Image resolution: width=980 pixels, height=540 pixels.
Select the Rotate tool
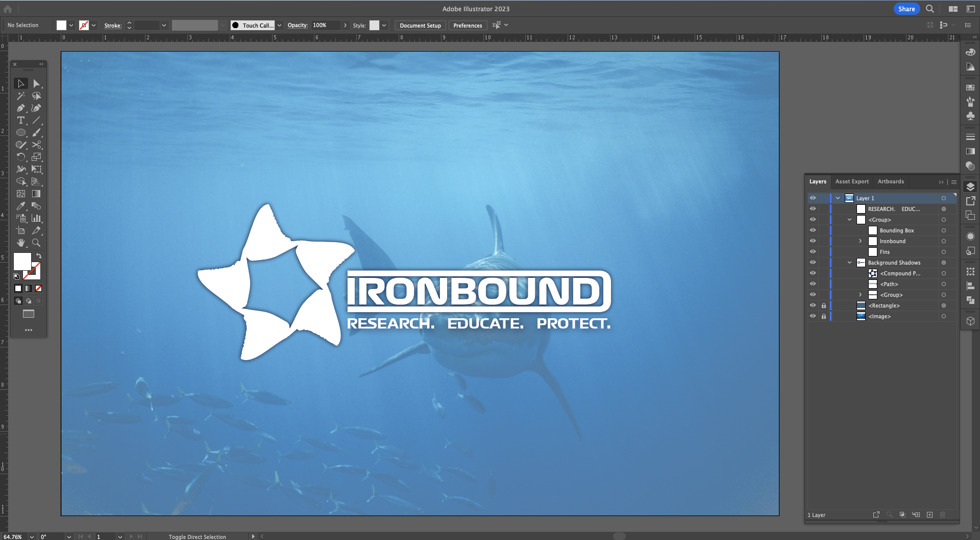21,157
